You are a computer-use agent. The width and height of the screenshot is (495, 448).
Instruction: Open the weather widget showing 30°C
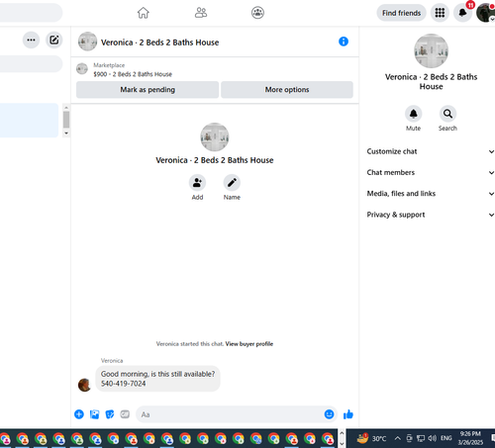[x=371, y=438]
